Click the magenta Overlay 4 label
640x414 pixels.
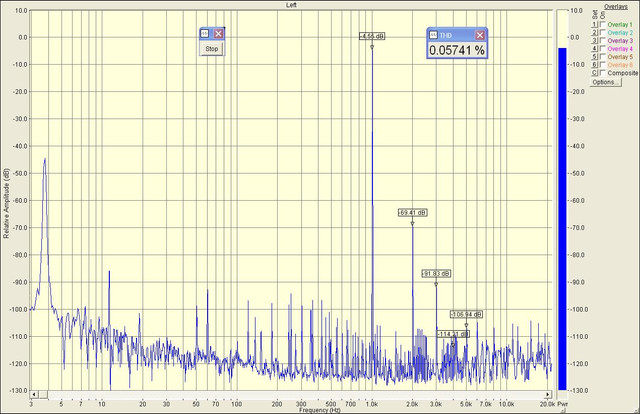(620, 49)
